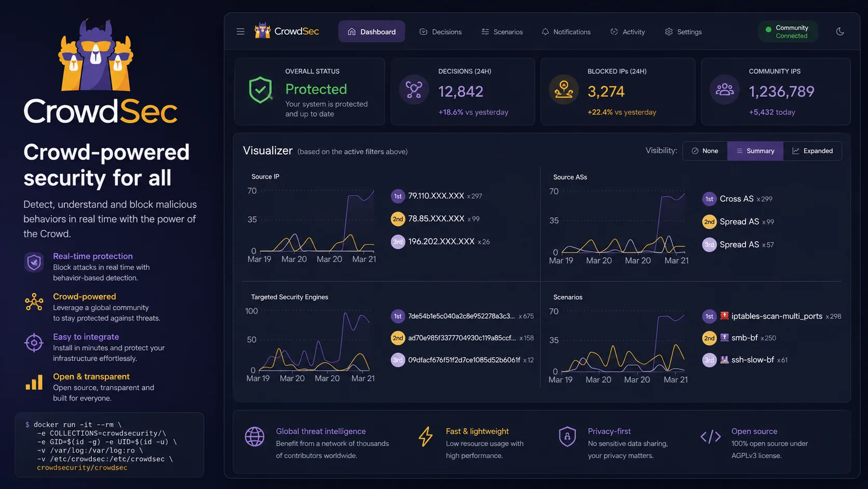
Task: Click smb-bf scenario icon
Action: (724, 337)
